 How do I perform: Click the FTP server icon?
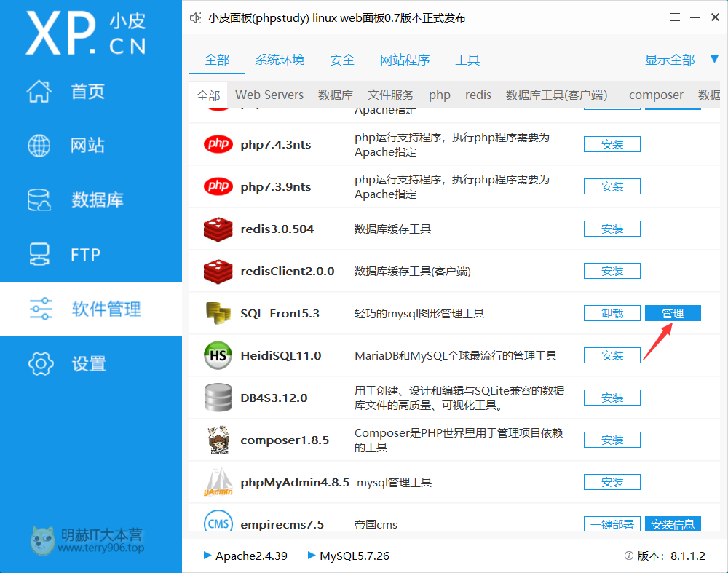(39, 254)
